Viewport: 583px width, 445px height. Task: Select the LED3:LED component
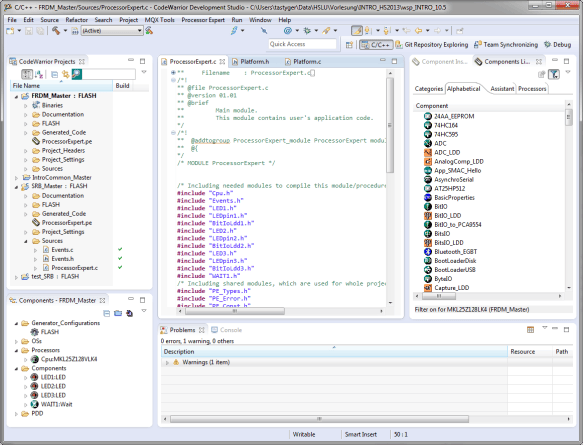[53, 395]
